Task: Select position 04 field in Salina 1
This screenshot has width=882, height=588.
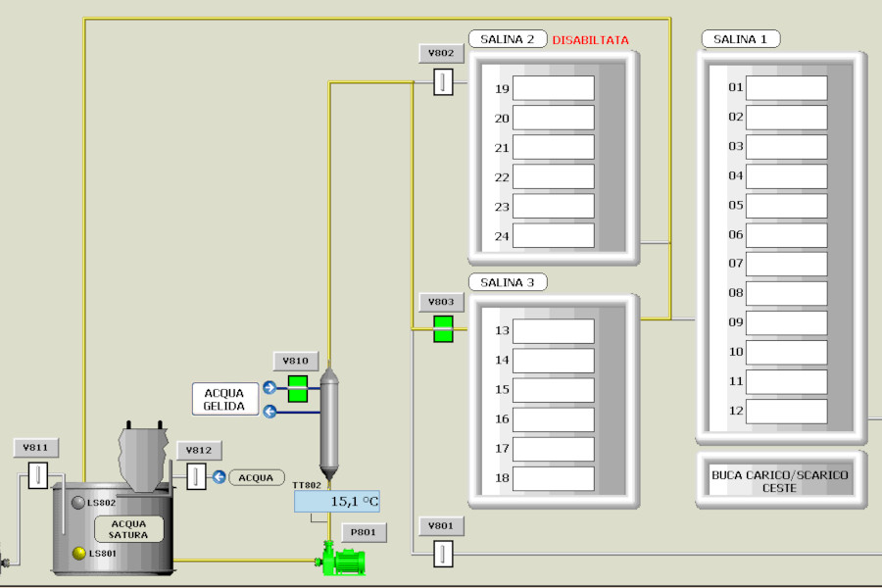Action: point(786,176)
